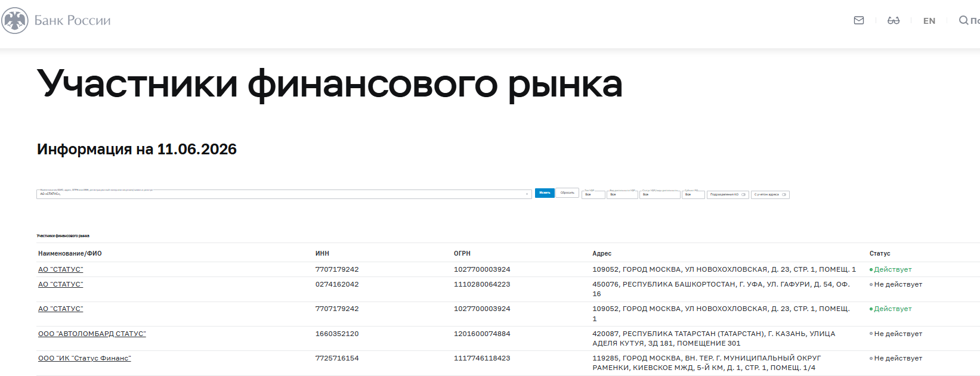The height and width of the screenshot is (376, 980).
Task: Click the Адрес column header
Action: [x=602, y=253]
